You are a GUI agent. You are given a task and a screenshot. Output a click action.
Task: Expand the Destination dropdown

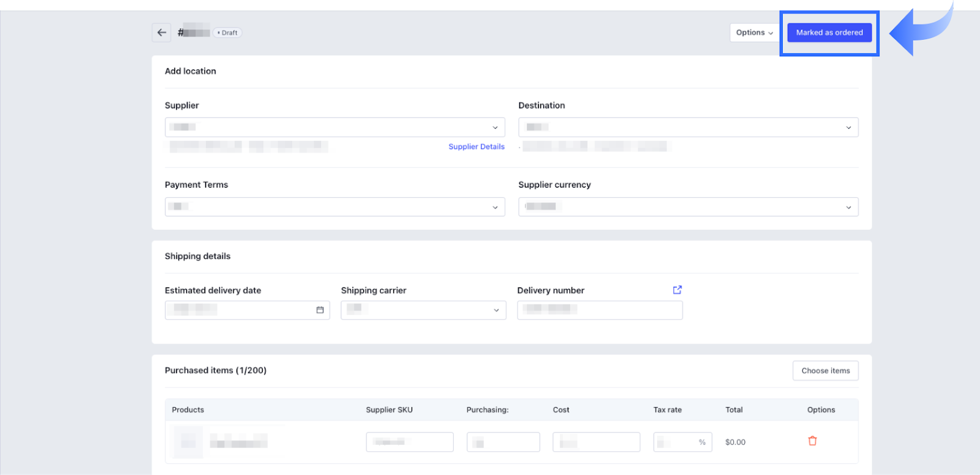click(x=688, y=127)
